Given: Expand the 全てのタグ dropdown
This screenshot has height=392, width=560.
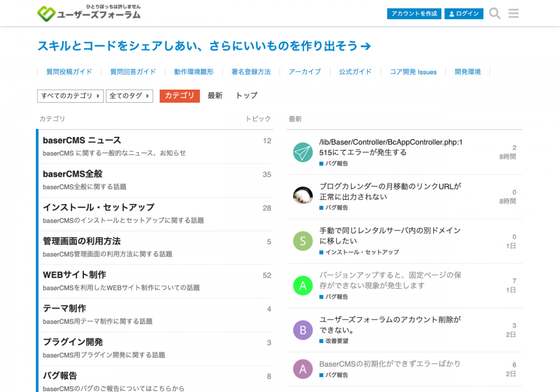Looking at the screenshot, I should click(x=129, y=96).
